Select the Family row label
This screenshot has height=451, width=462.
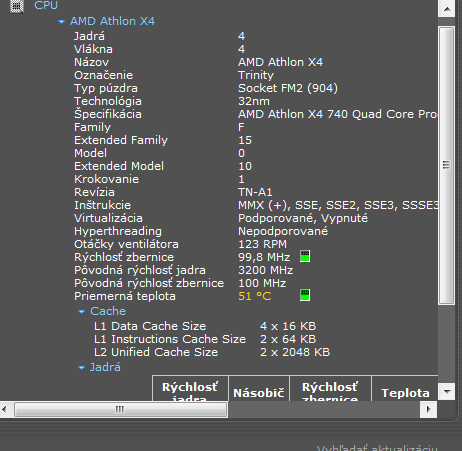click(92, 127)
